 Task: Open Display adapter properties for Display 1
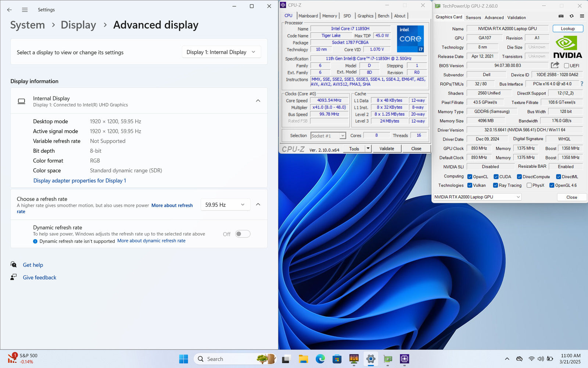(x=80, y=181)
